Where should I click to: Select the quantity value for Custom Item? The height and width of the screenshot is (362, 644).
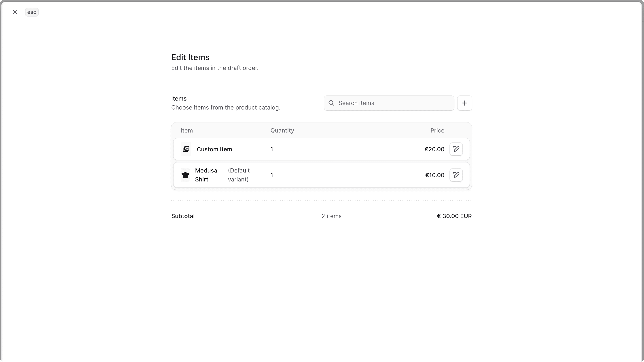272,149
